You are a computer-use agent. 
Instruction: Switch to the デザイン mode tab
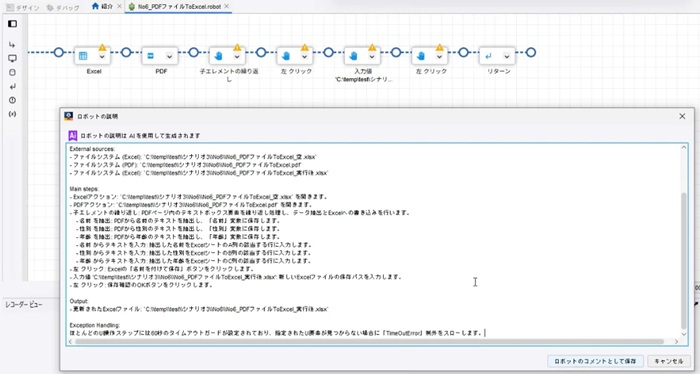point(23,8)
